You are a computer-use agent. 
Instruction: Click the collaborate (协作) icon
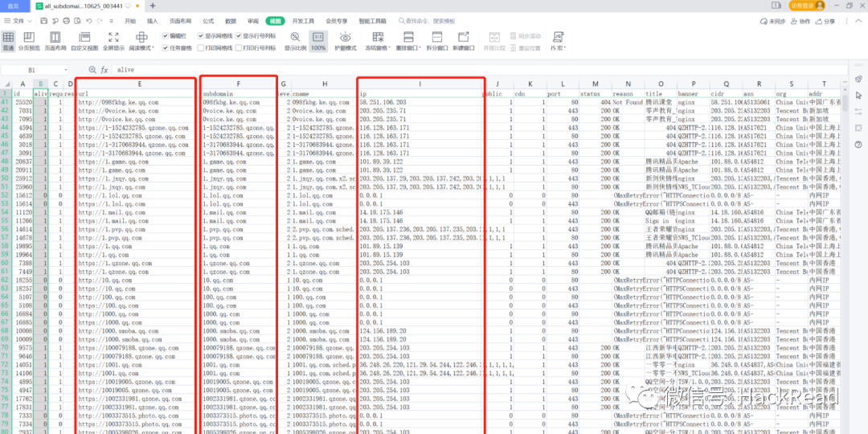800,21
